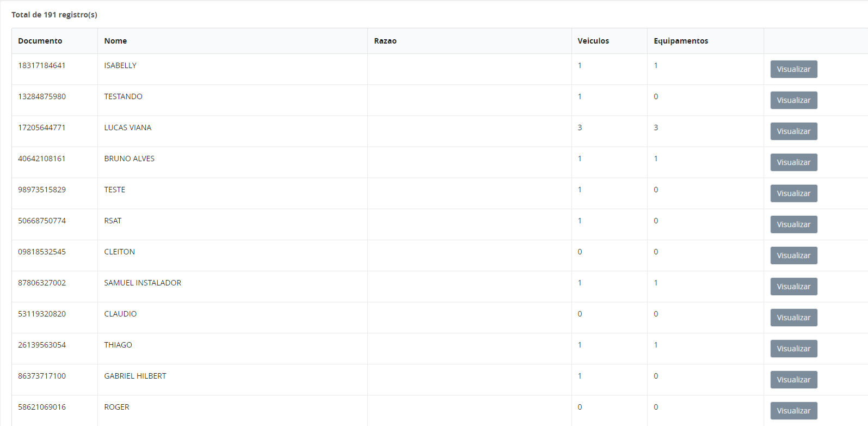Click document number 13284875980

(x=42, y=96)
